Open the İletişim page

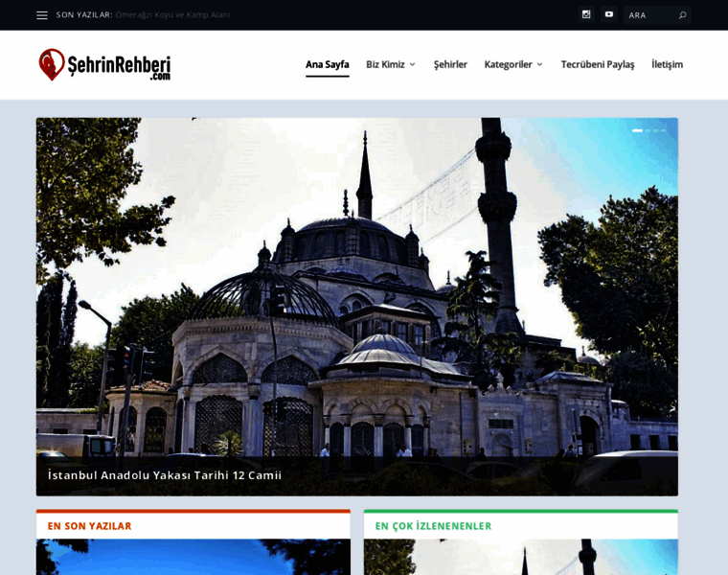click(x=667, y=64)
